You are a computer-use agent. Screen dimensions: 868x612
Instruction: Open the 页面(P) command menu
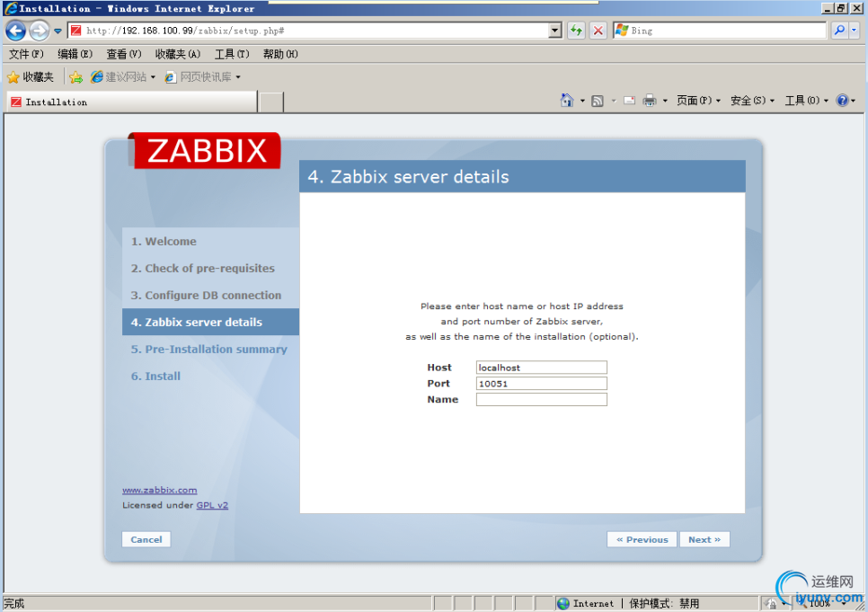698,101
